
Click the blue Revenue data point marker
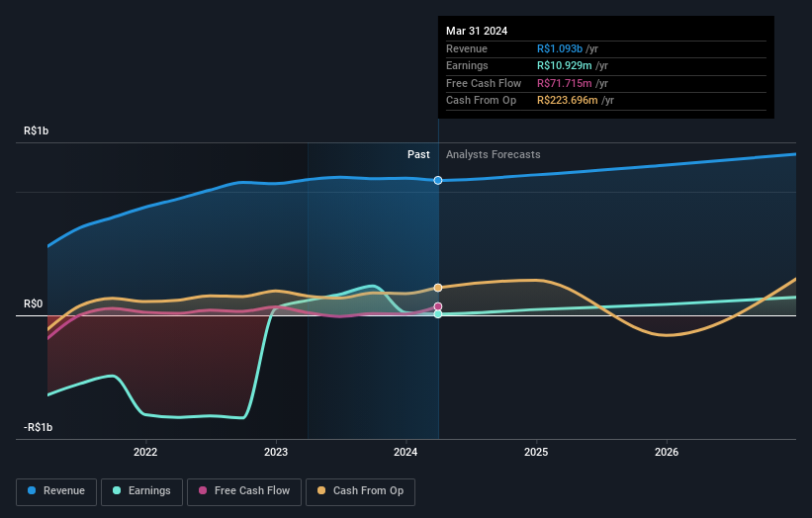tap(438, 180)
